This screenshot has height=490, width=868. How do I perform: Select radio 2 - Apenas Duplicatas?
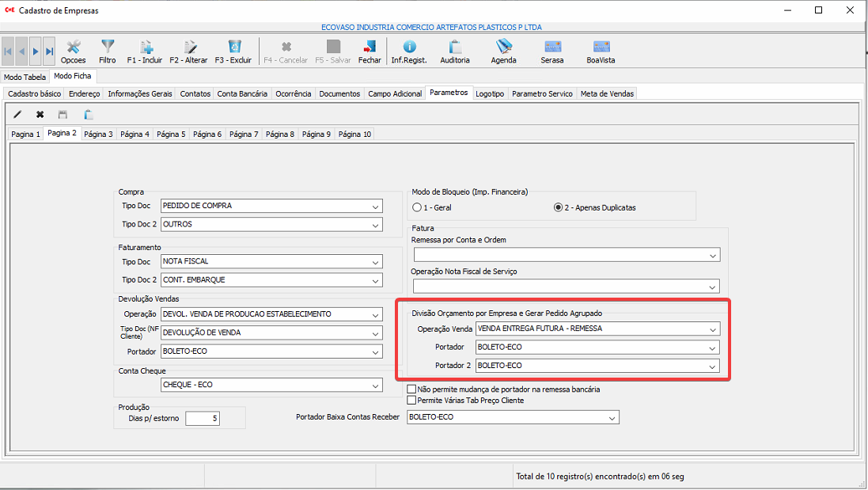(x=559, y=207)
